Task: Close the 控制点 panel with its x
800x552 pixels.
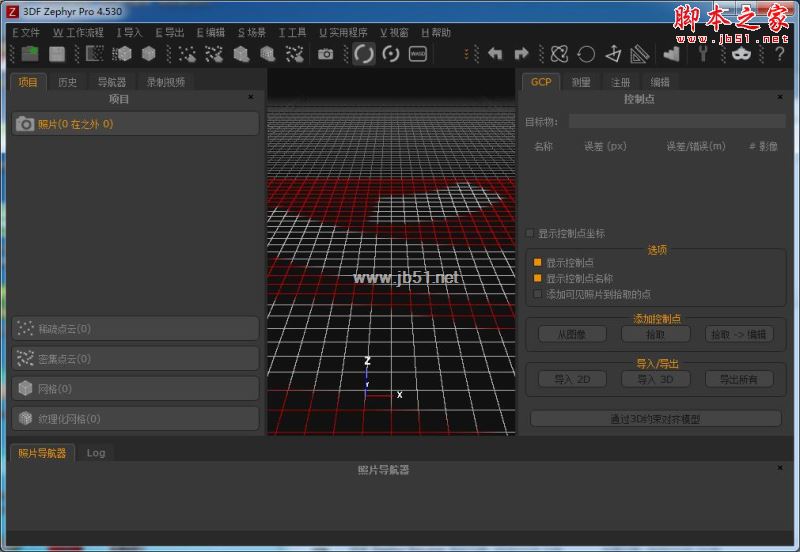Action: tap(780, 97)
